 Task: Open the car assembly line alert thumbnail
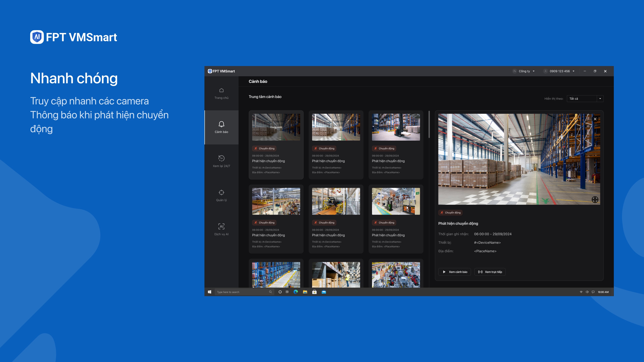336,201
